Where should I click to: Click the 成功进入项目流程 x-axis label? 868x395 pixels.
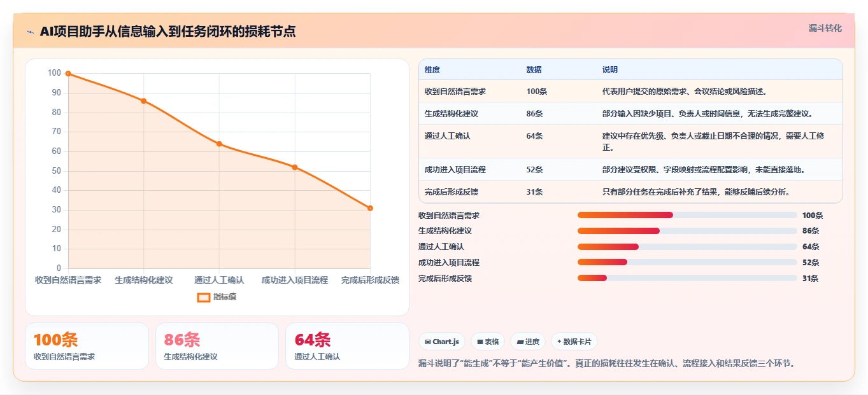294,280
